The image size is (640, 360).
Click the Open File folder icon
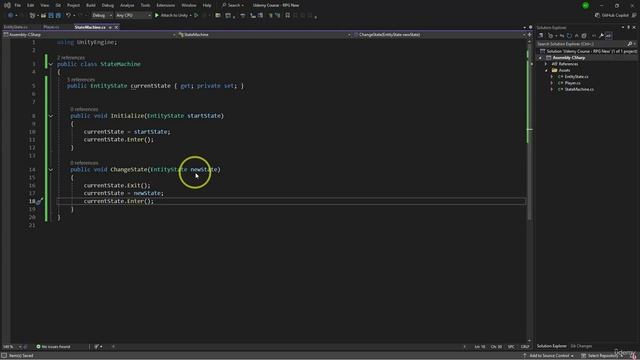click(x=43, y=15)
